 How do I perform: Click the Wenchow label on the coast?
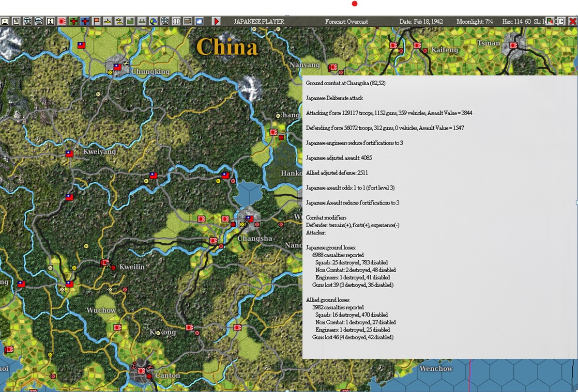[436, 368]
